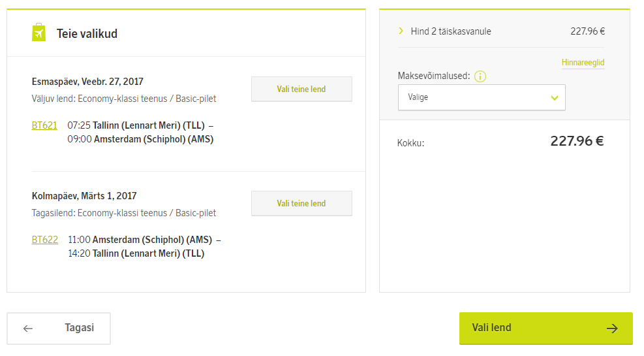This screenshot has height=356, width=644.
Task: Click the payment options info icon
Action: pyautogui.click(x=480, y=76)
